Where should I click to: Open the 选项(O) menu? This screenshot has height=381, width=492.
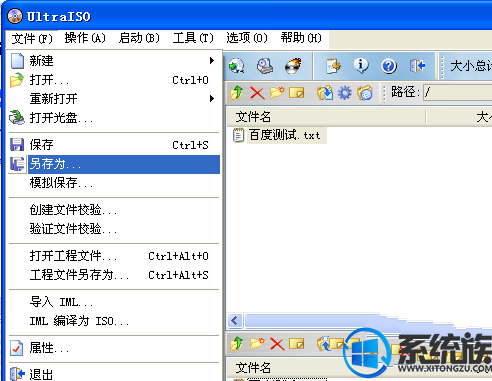(x=247, y=38)
